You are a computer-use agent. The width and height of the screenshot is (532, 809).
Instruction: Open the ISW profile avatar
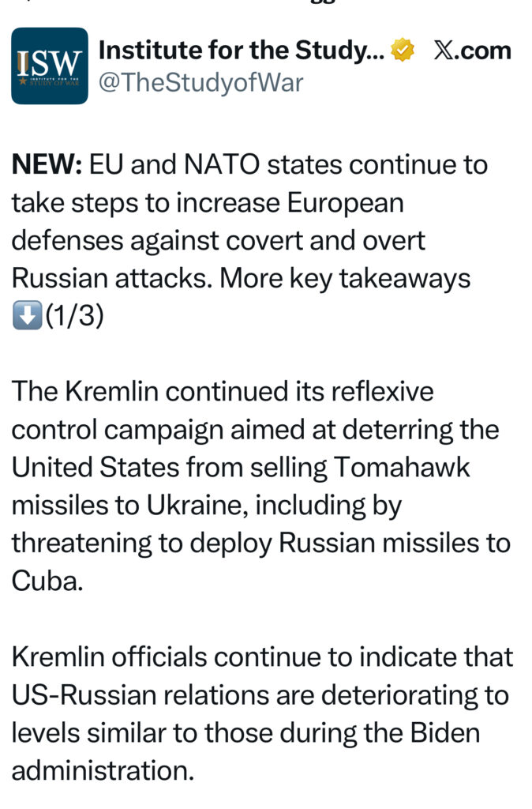pos(49,66)
